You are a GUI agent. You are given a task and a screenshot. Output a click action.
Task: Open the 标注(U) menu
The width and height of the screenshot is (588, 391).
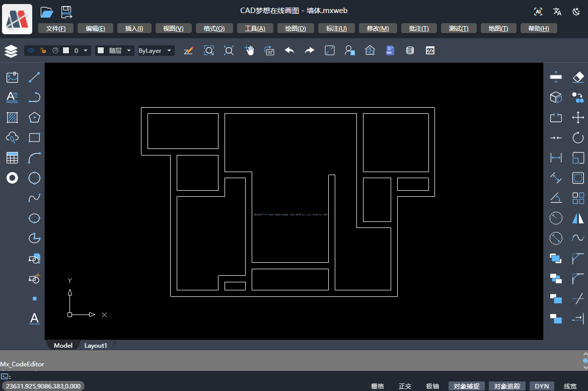pyautogui.click(x=336, y=29)
